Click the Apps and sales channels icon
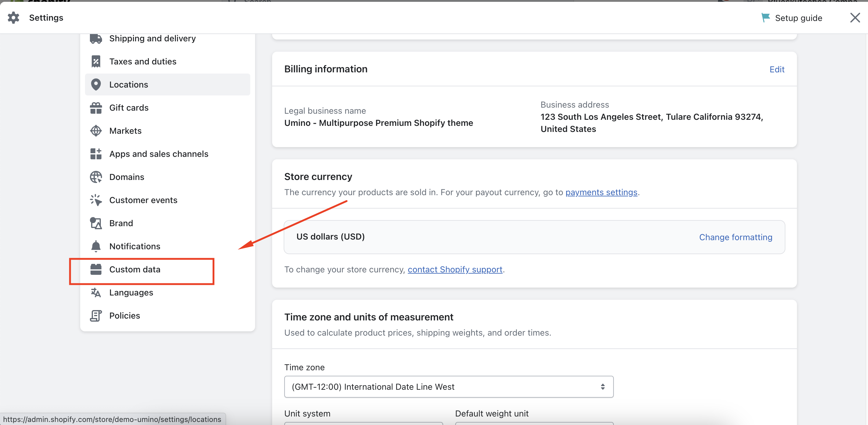The height and width of the screenshot is (425, 868). (96, 154)
